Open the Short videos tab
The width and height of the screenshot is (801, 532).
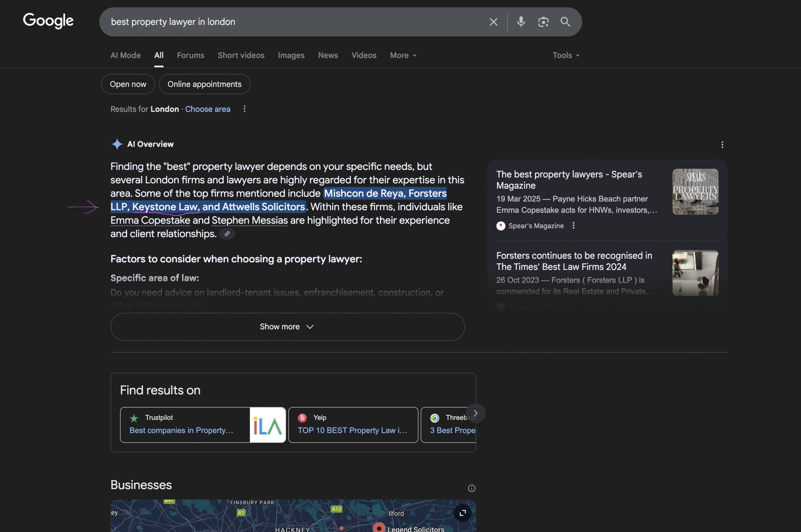241,55
